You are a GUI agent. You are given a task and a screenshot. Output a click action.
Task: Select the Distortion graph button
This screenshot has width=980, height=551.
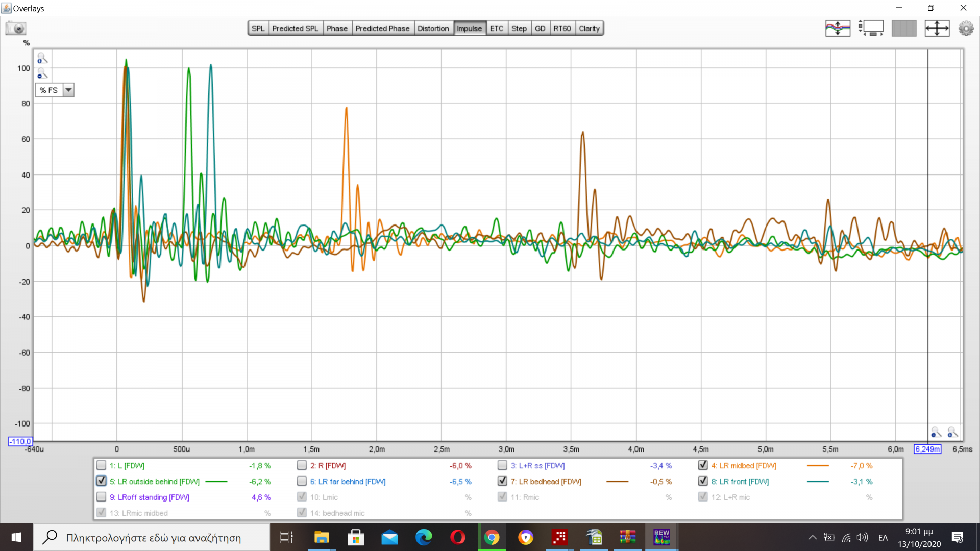[x=433, y=28]
